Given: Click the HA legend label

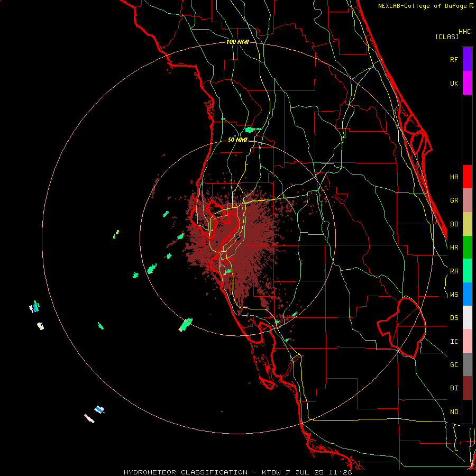Looking at the screenshot, I should 454,177.
